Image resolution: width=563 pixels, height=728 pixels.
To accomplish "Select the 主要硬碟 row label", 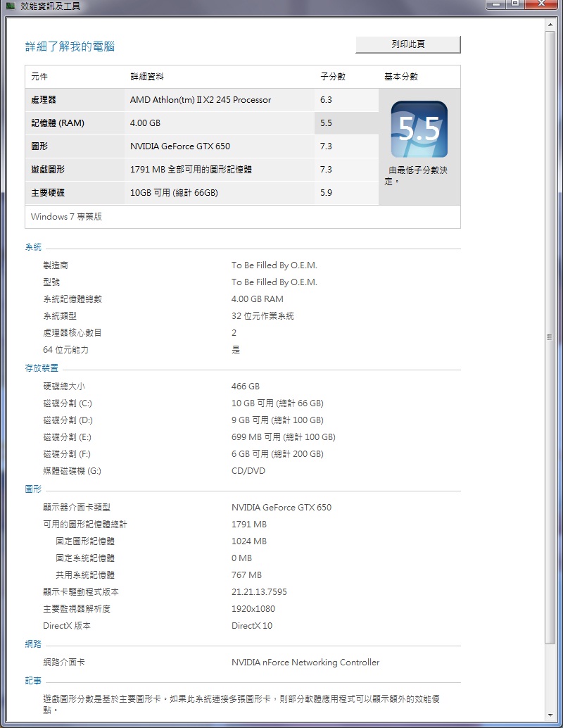I will (x=48, y=193).
